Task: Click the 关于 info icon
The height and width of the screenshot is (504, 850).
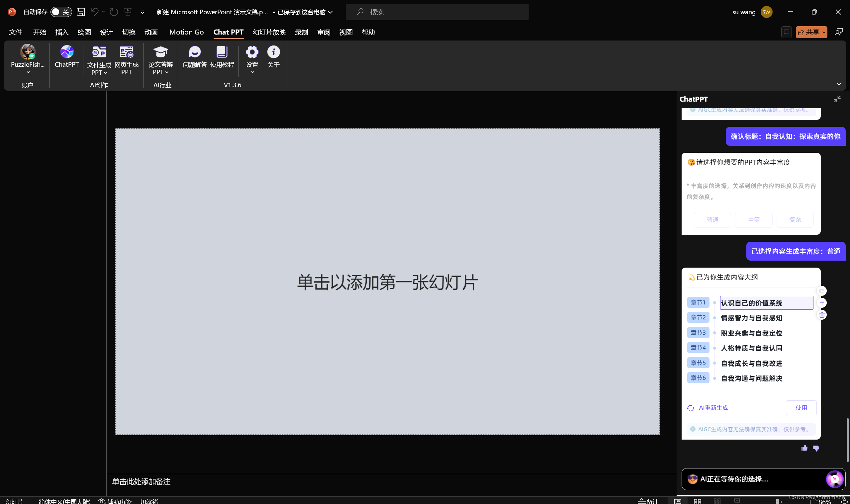Action: click(273, 53)
